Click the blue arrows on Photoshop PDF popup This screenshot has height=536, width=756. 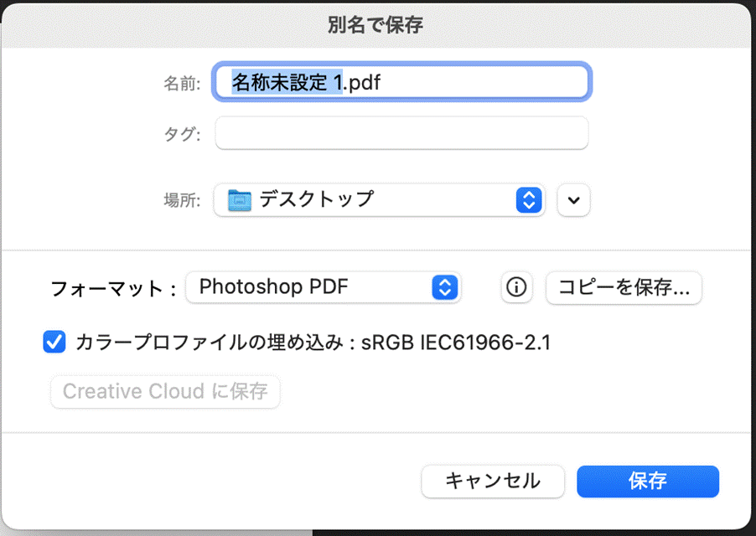click(444, 288)
